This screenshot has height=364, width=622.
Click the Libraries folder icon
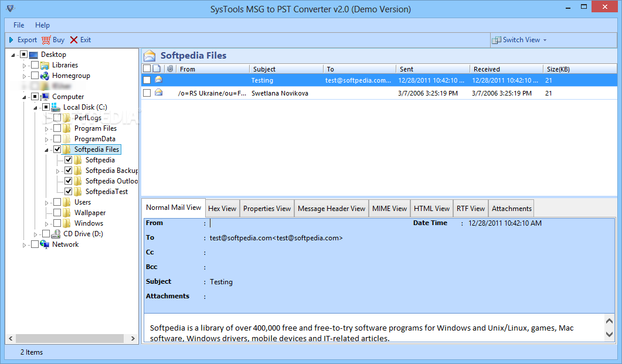[45, 65]
